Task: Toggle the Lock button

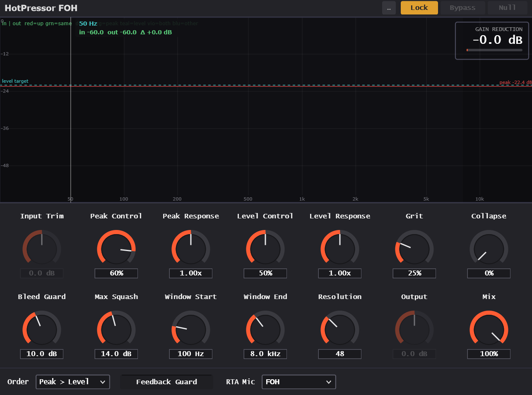Action: point(419,8)
